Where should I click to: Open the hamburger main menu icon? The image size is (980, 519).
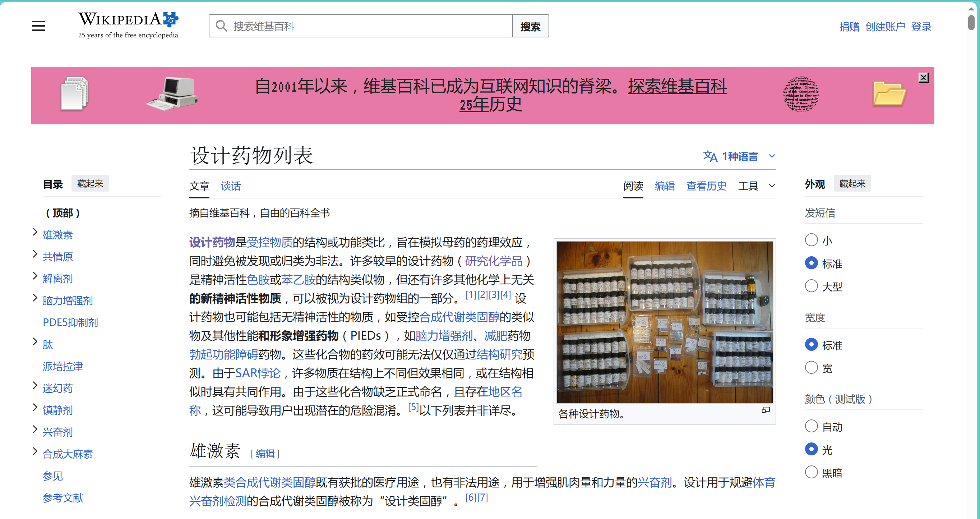[38, 26]
